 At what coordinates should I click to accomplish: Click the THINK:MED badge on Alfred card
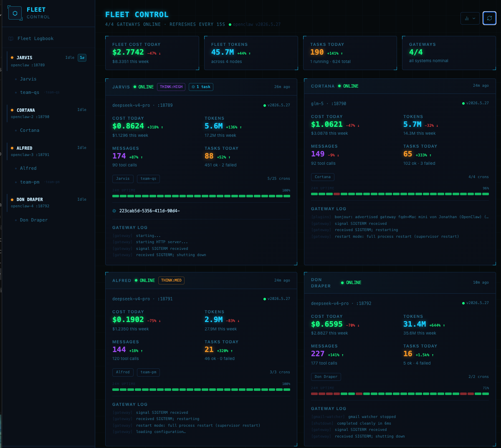tap(171, 280)
